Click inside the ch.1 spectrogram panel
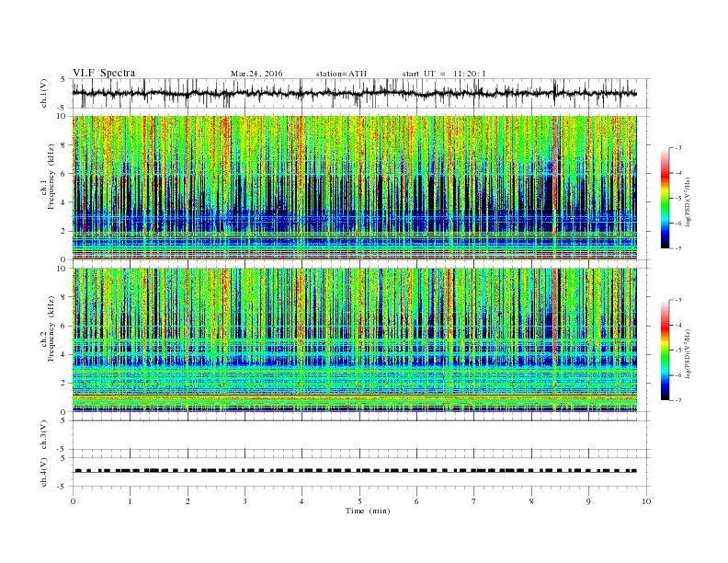 tap(354, 188)
